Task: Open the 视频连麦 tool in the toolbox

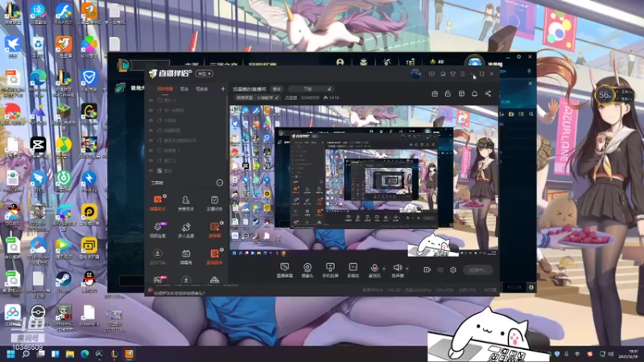Action: tap(157, 230)
